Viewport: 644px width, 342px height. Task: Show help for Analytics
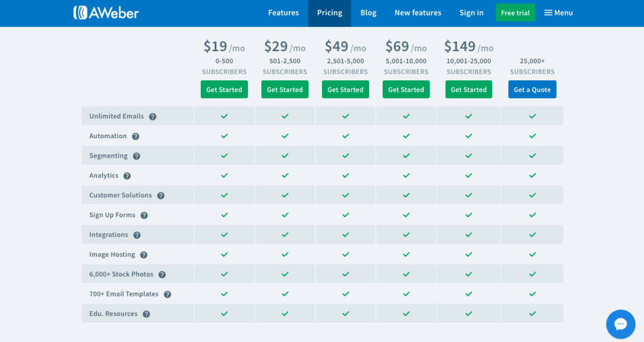point(127,176)
